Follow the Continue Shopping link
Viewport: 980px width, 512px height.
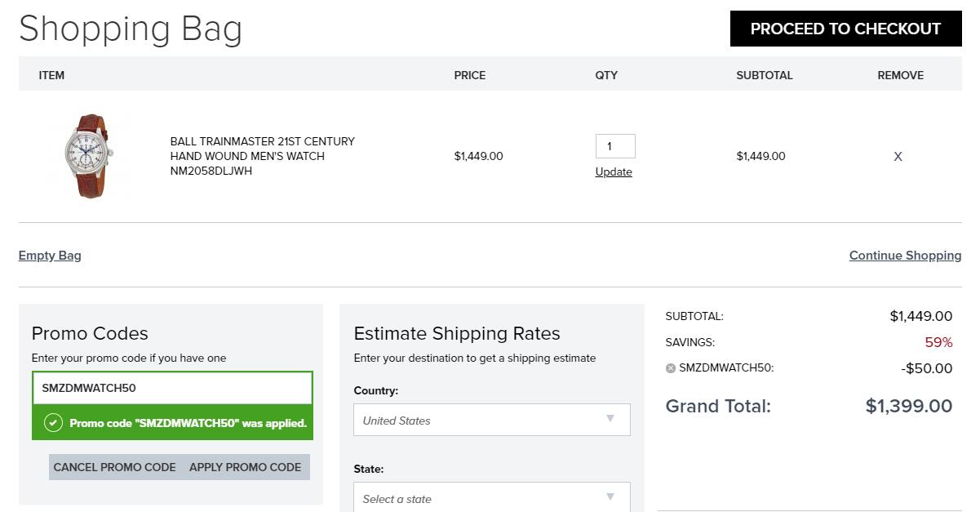(905, 256)
